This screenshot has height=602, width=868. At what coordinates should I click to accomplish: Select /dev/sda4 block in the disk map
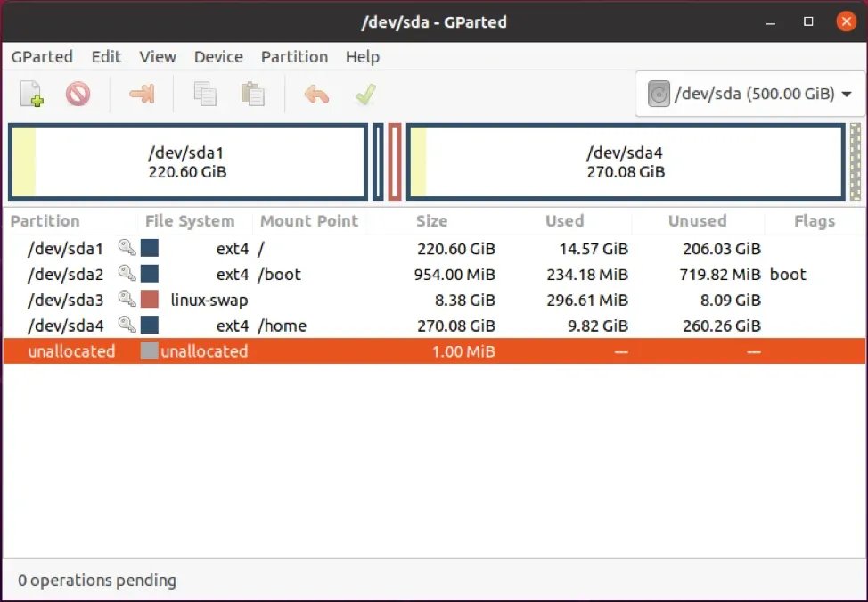tap(626, 161)
